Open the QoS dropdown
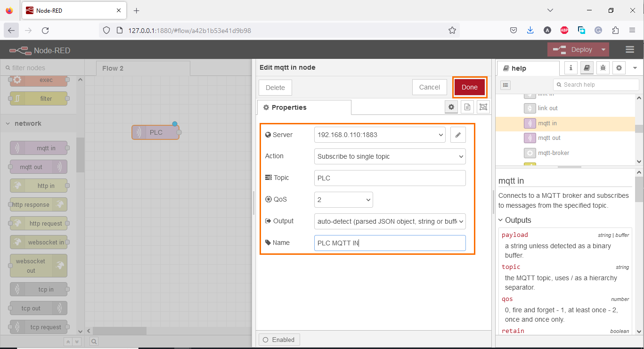The image size is (644, 349). click(343, 199)
